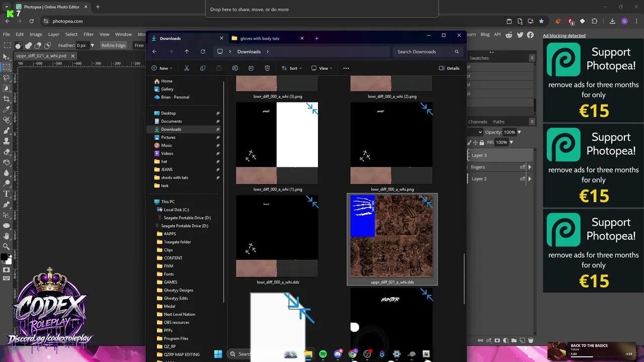Open Photopea's Reddit page icon

pos(509,35)
